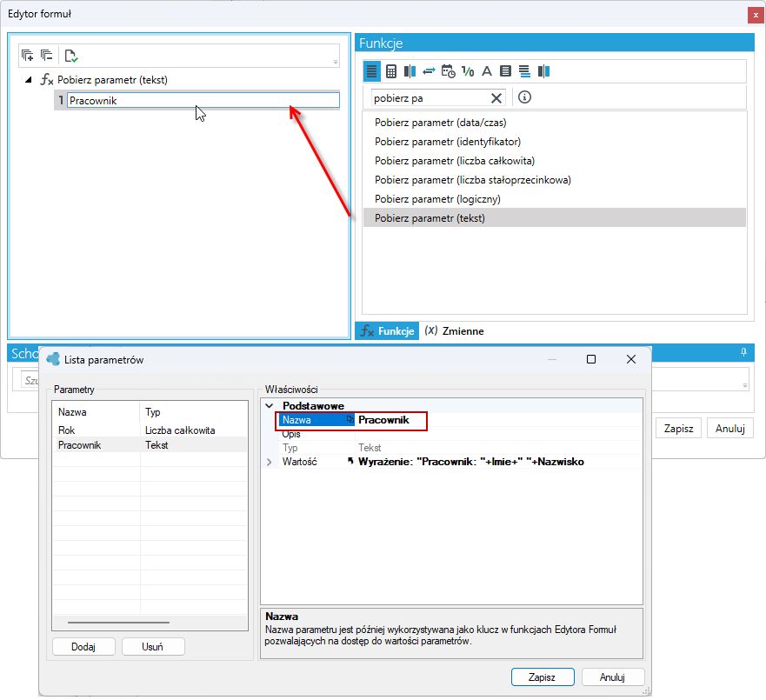
Task: Open function info with the circled i icon
Action: pyautogui.click(x=524, y=97)
